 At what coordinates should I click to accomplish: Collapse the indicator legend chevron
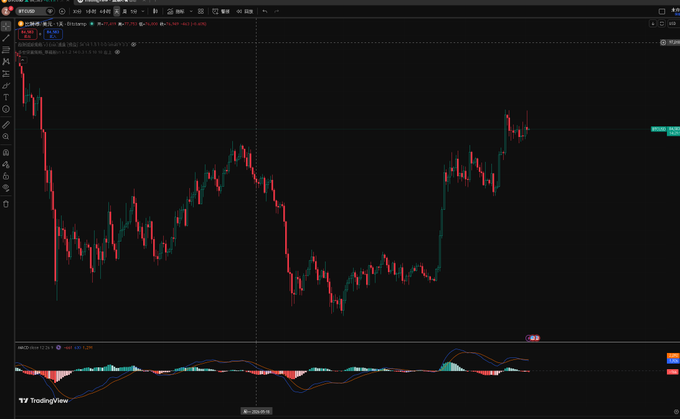(x=22, y=60)
